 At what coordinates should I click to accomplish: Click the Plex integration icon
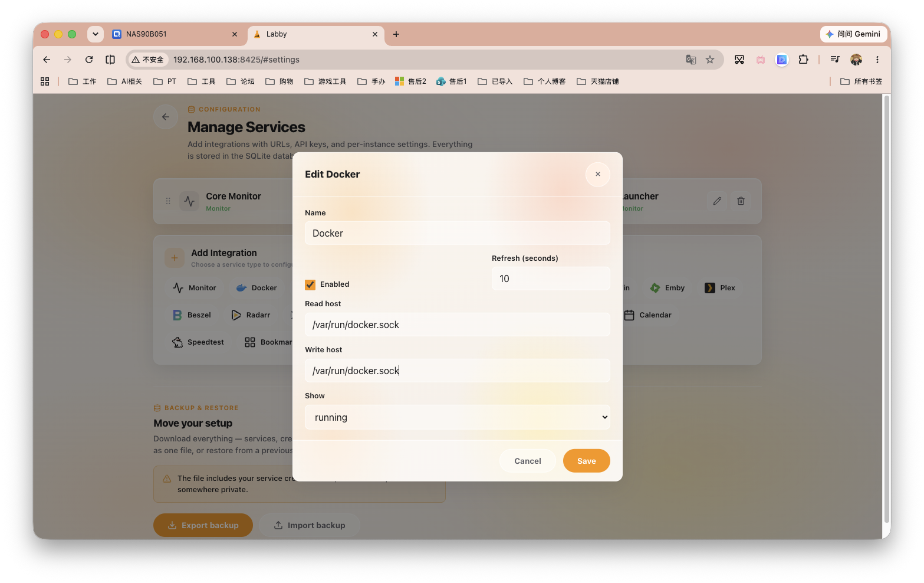point(710,288)
